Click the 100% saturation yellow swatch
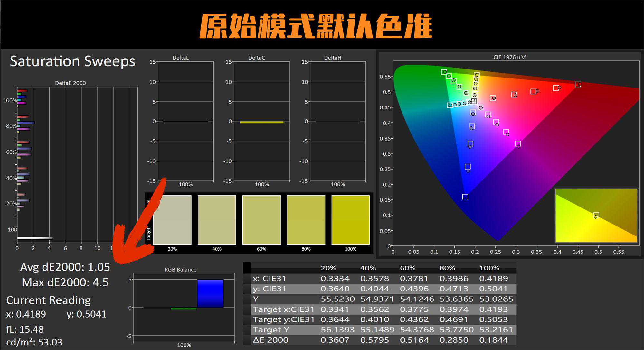The height and width of the screenshot is (350, 644). click(x=350, y=220)
